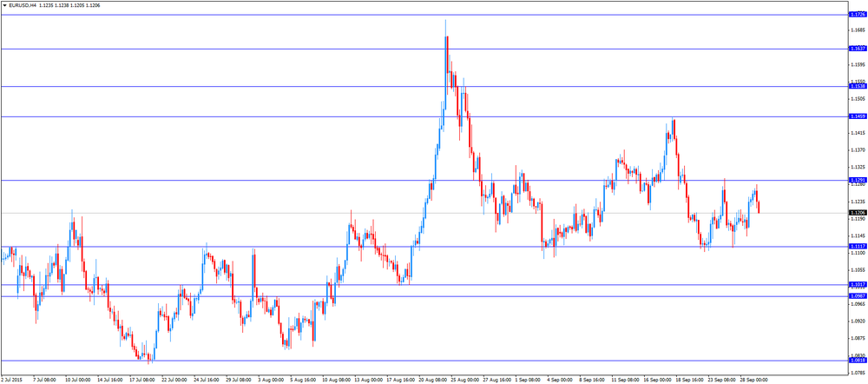Image resolution: width=868 pixels, height=384 pixels.
Task: Click the 17 Jul 08:00 time label
Action: pos(142,381)
